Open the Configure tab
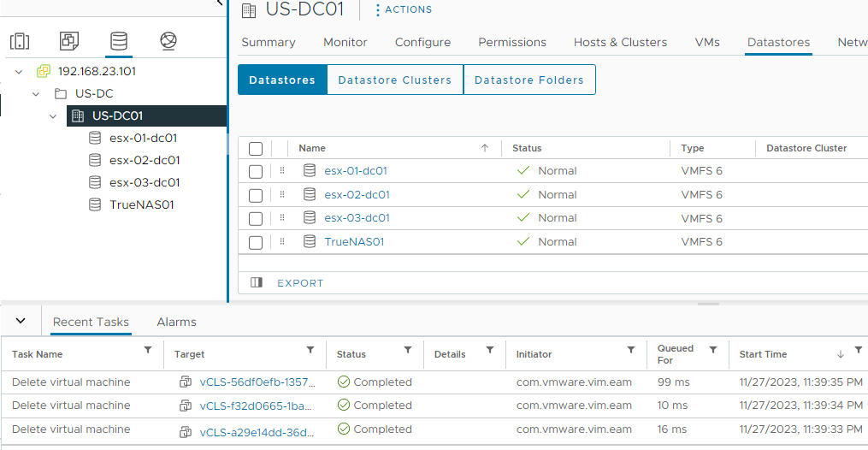Screen dimensions: 868x450 click(x=423, y=42)
